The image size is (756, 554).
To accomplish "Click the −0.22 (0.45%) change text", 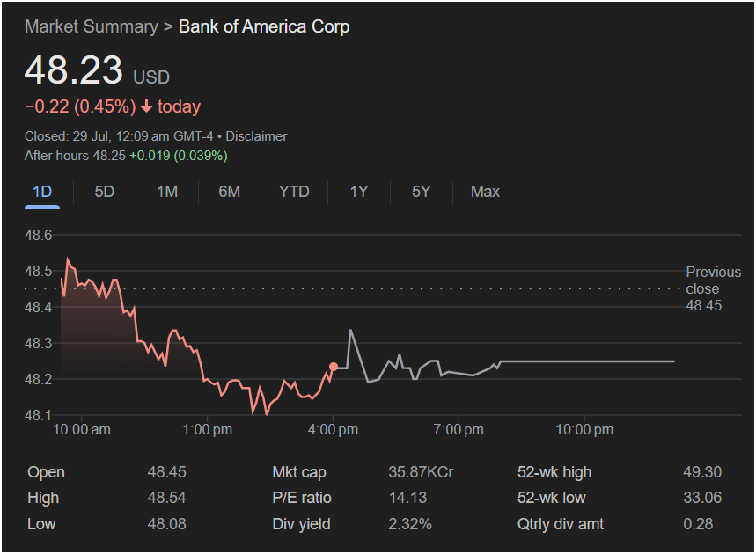I will pyautogui.click(x=80, y=106).
